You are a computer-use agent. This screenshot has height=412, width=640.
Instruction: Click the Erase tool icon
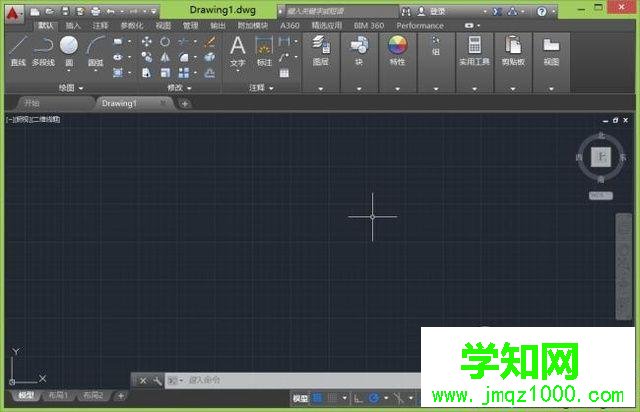pos(209,42)
